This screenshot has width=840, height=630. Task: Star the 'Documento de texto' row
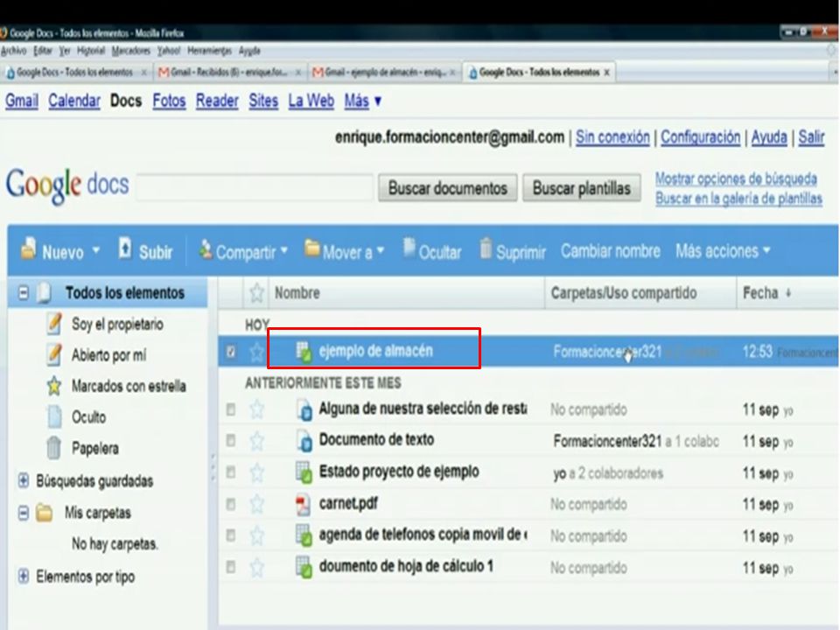click(x=256, y=441)
